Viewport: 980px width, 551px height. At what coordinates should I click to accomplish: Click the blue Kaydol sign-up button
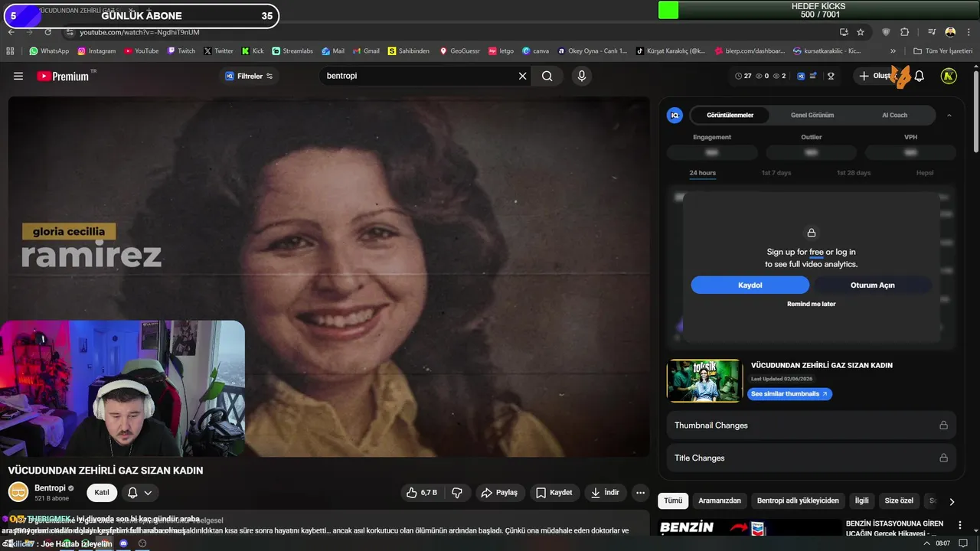click(750, 285)
